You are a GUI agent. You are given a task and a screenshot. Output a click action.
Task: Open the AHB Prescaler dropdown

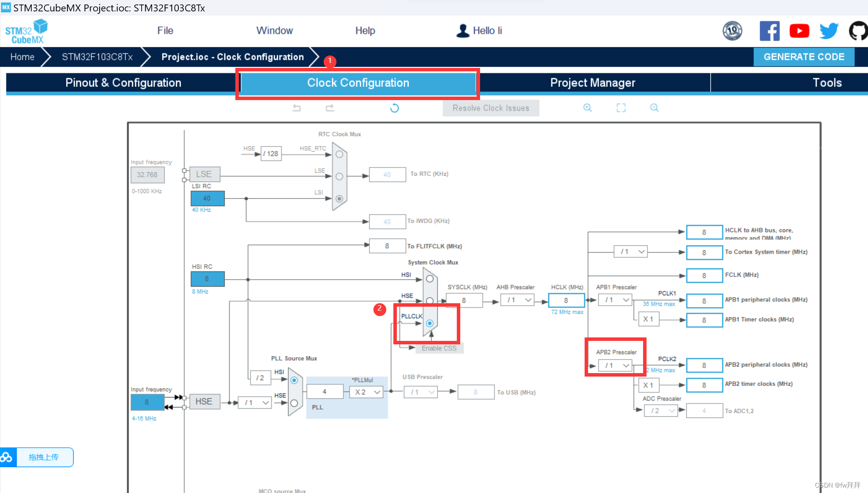[517, 300]
